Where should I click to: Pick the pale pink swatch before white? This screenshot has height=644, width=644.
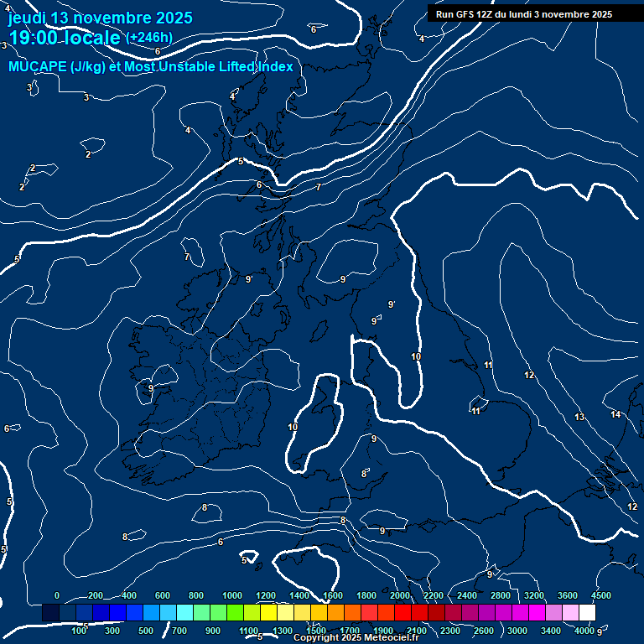pyautogui.click(x=570, y=612)
